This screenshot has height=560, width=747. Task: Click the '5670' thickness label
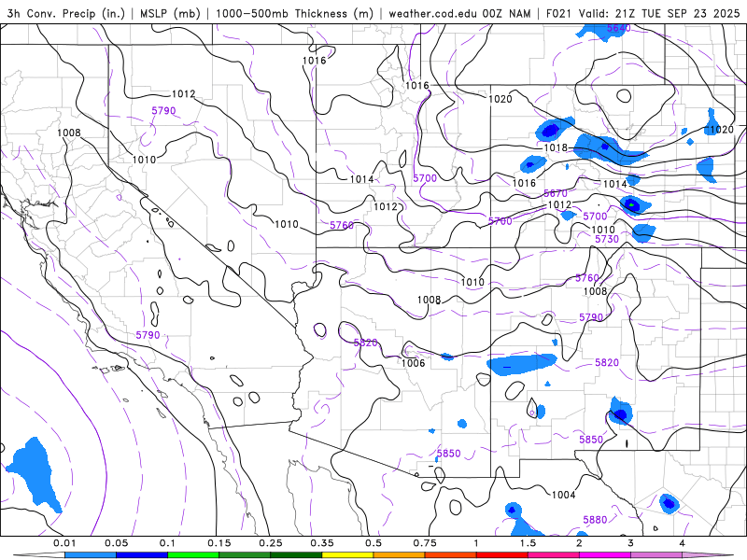coord(556,193)
